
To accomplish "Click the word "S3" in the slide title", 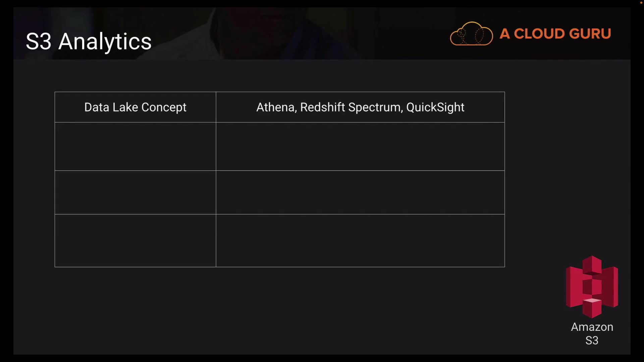I will (x=38, y=42).
